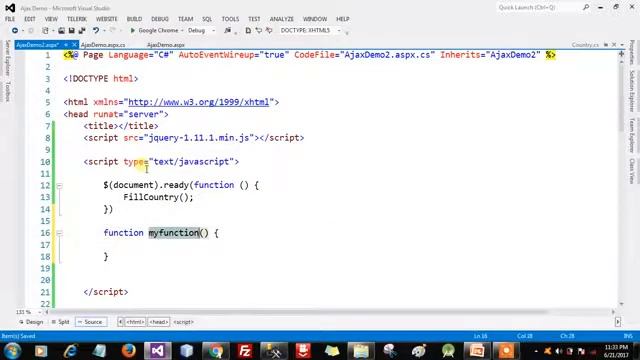Switch to Design view
This screenshot has width=640, height=360.
pyautogui.click(x=31, y=322)
